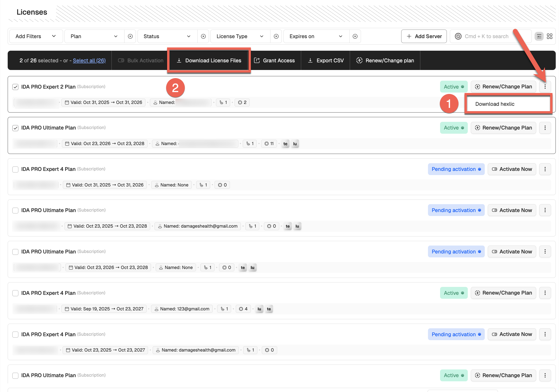Image resolution: width=559 pixels, height=392 pixels.
Task: Select the first IDA PRO Expert 4 Plan checkbox
Action: coord(15,169)
